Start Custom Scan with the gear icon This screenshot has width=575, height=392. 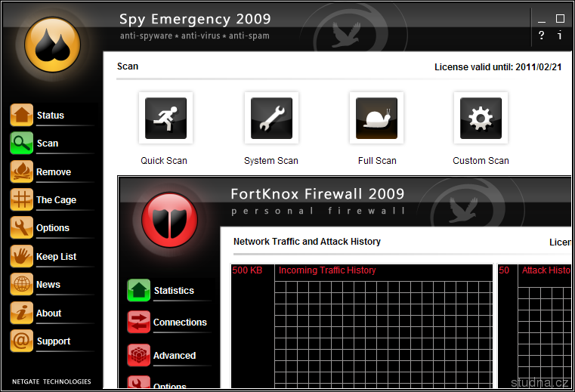[x=481, y=118]
